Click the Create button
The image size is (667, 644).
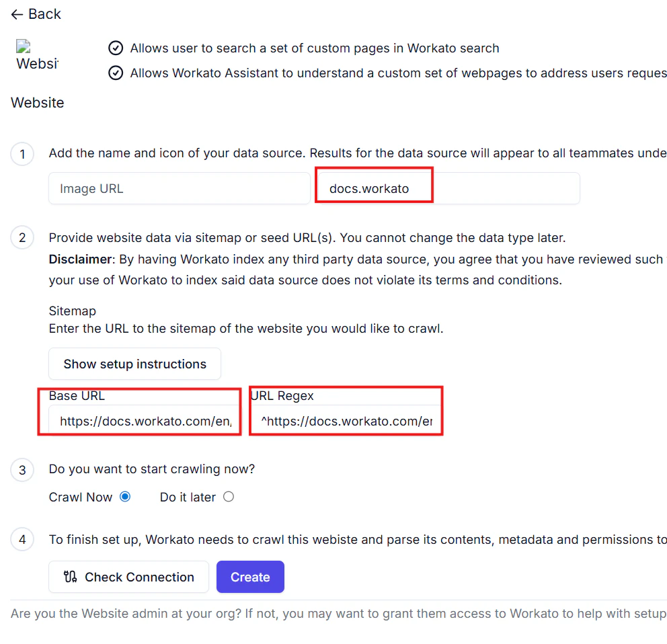coord(250,577)
